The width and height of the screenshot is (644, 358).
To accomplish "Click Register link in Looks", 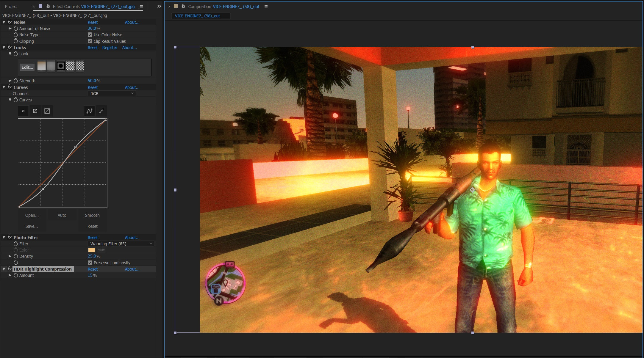I will [x=110, y=48].
